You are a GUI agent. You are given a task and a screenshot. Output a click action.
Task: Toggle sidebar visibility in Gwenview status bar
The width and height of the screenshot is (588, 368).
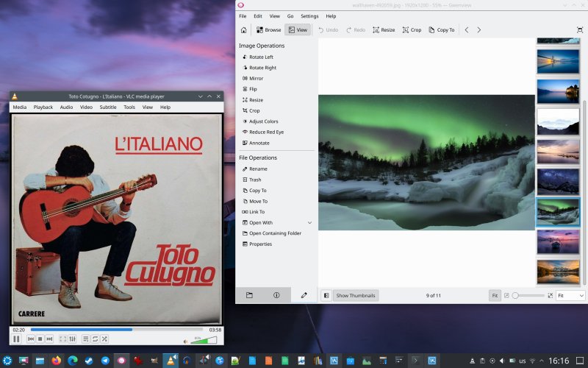click(326, 296)
